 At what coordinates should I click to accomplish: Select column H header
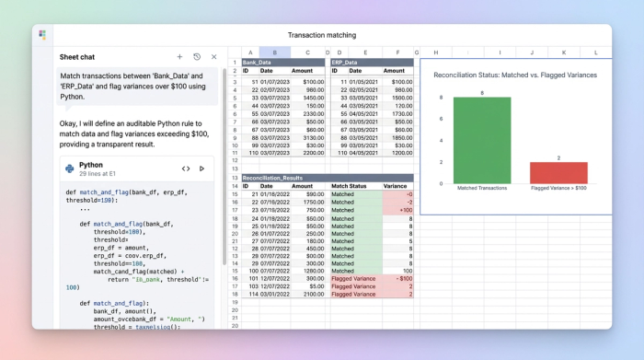coord(436,52)
